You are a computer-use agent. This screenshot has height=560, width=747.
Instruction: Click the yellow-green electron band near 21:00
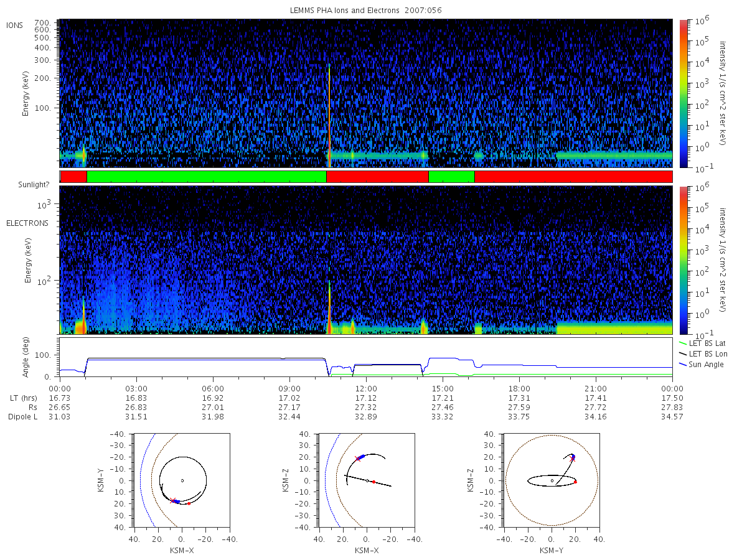pyautogui.click(x=614, y=328)
